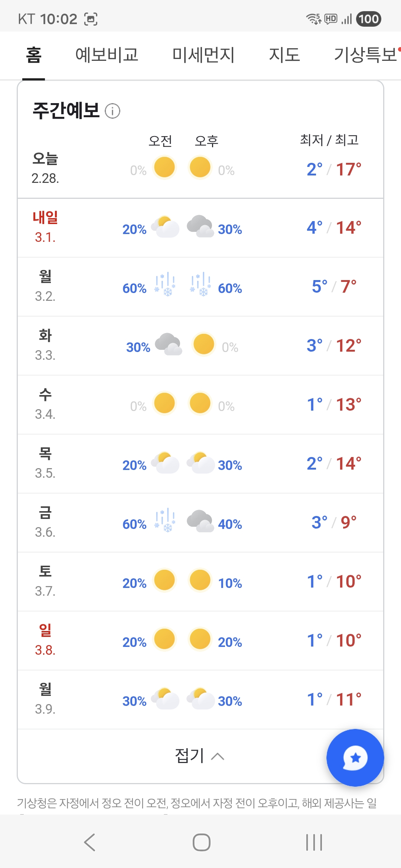The width and height of the screenshot is (401, 868).
Task: Collapse the weekly forecast with 접기
Action: coord(200,756)
